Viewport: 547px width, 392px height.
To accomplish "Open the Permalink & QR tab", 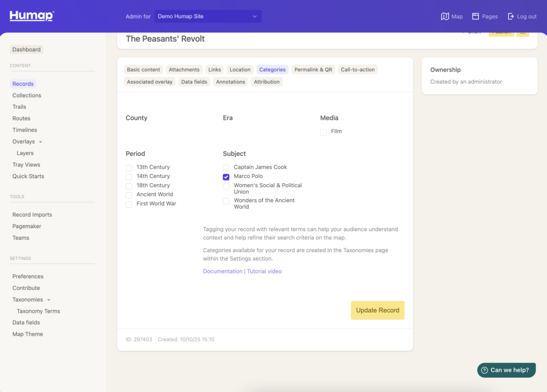I will (x=313, y=69).
